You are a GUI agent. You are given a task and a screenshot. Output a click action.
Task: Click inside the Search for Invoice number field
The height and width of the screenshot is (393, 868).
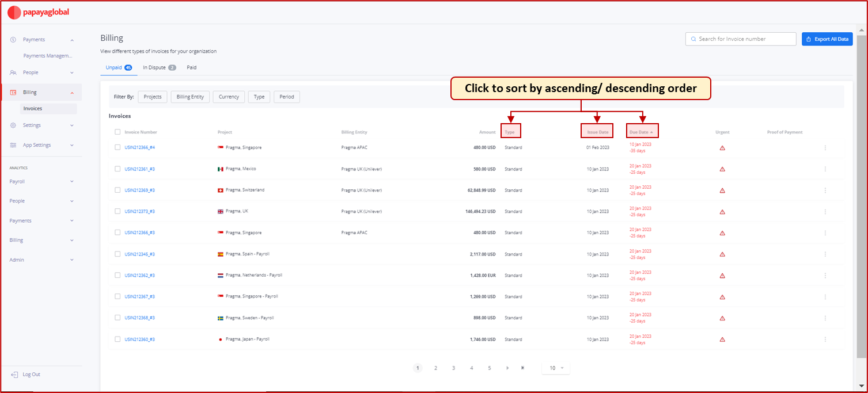(x=740, y=39)
